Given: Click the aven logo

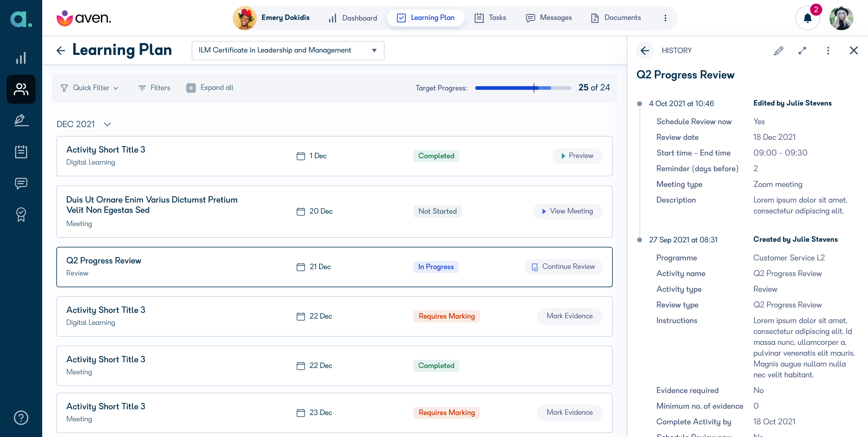Looking at the screenshot, I should pos(84,18).
